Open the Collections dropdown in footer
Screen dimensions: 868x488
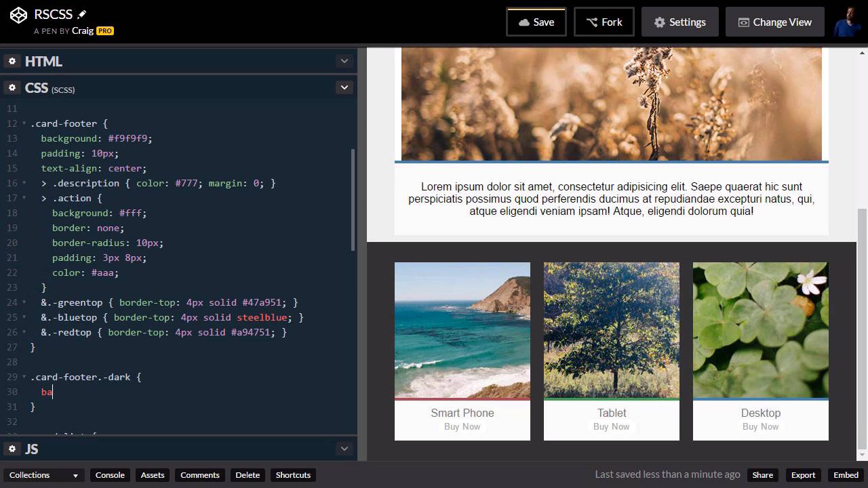coord(44,475)
